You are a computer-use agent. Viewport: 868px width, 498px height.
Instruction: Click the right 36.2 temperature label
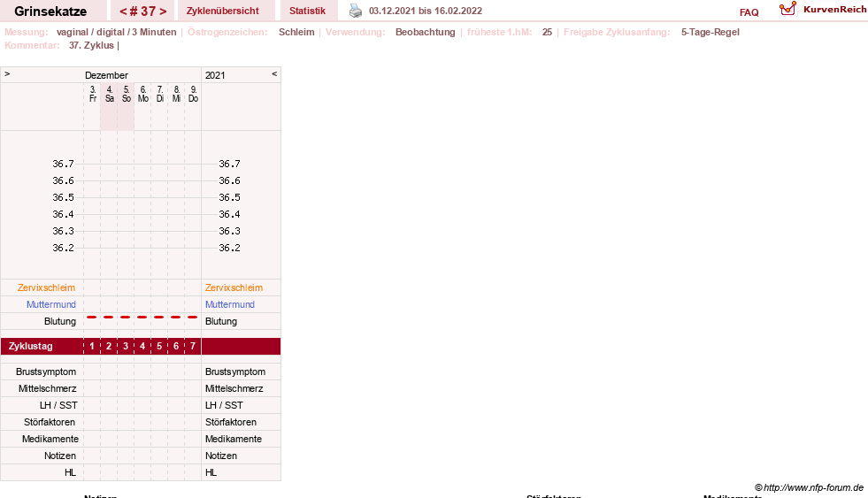[x=229, y=248]
